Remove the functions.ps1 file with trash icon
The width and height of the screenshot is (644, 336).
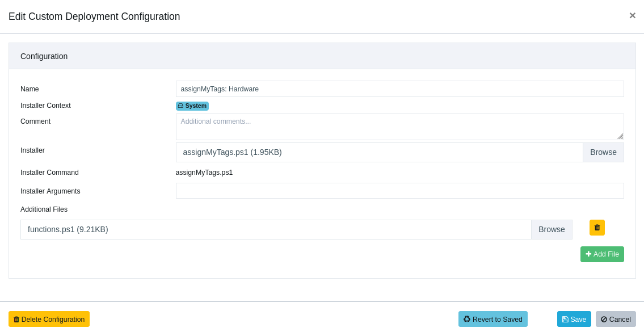coord(597,228)
